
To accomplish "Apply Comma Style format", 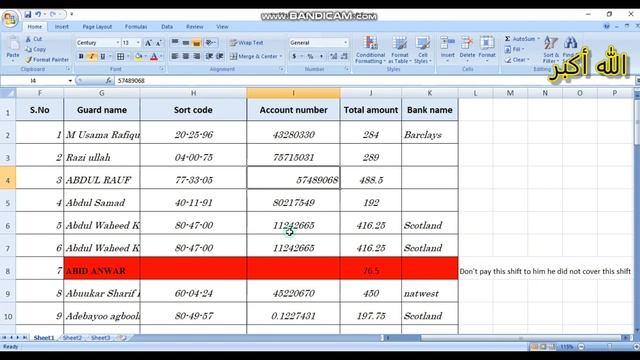I will pyautogui.click(x=321, y=56).
